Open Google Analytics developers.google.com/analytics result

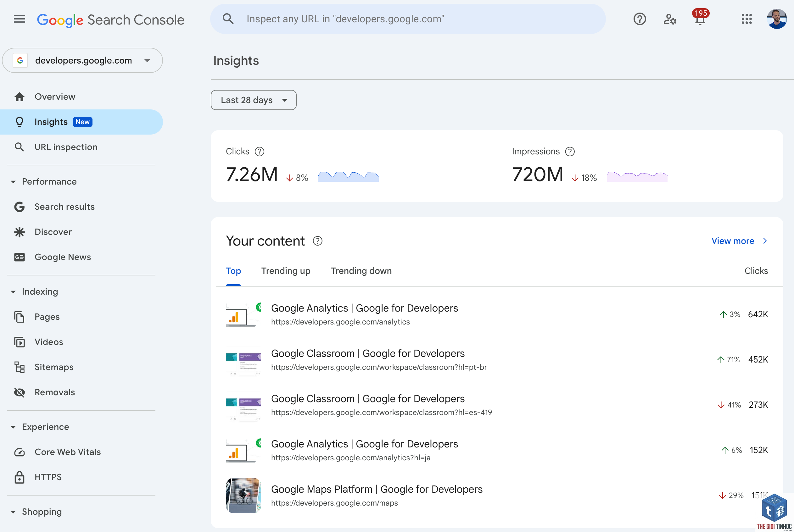tap(497, 314)
